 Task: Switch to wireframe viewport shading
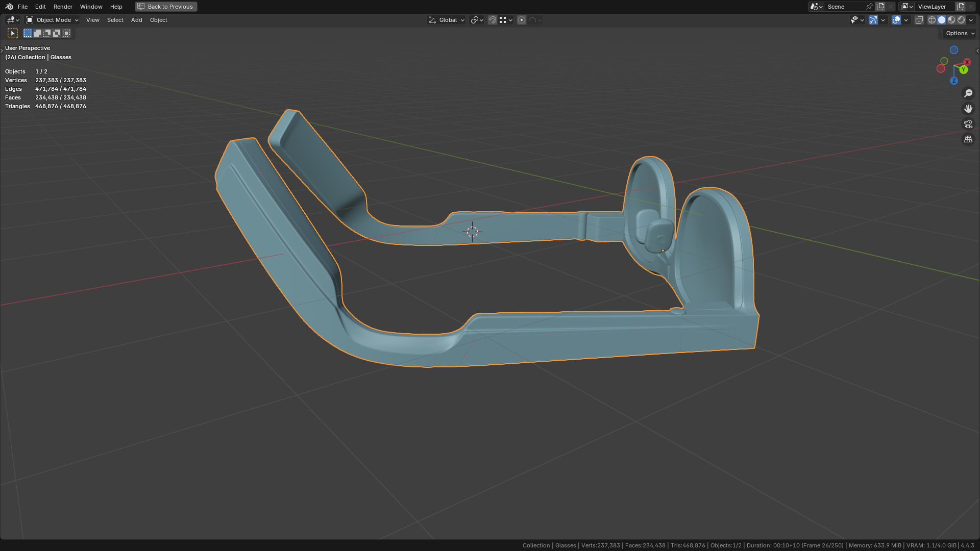click(x=932, y=20)
